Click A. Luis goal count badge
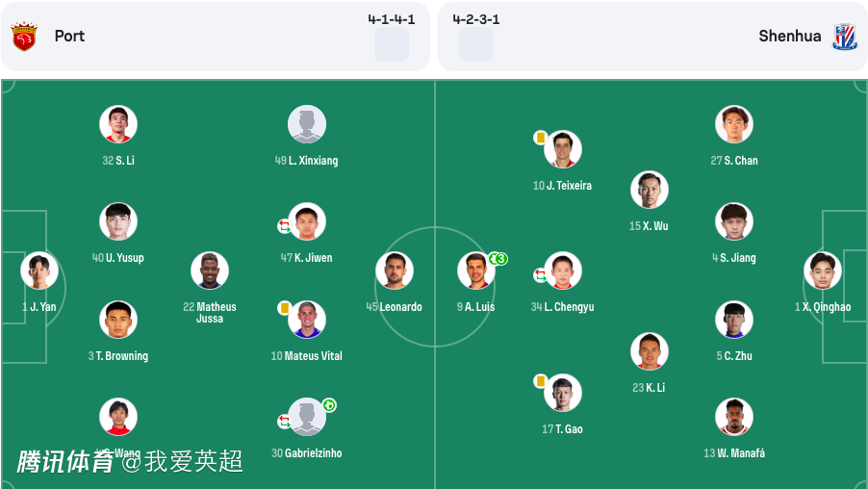Viewport: 868px width, 489px height. 498,259
